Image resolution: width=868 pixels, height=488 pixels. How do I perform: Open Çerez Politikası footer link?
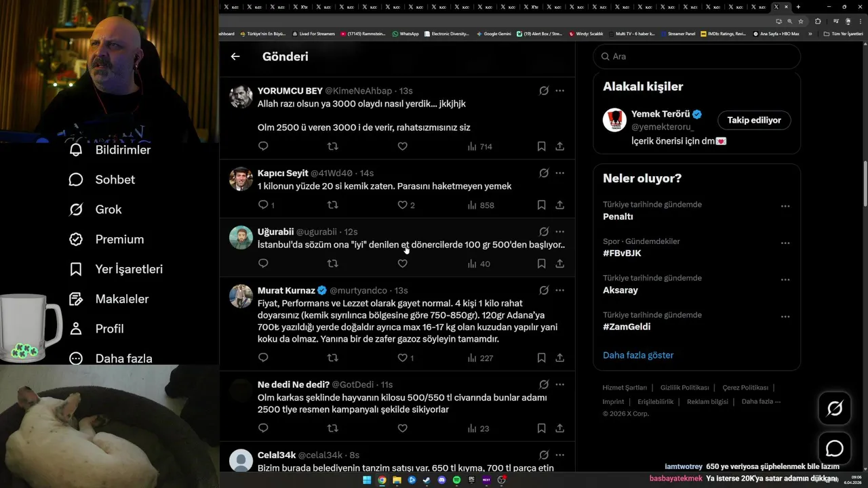[745, 388]
